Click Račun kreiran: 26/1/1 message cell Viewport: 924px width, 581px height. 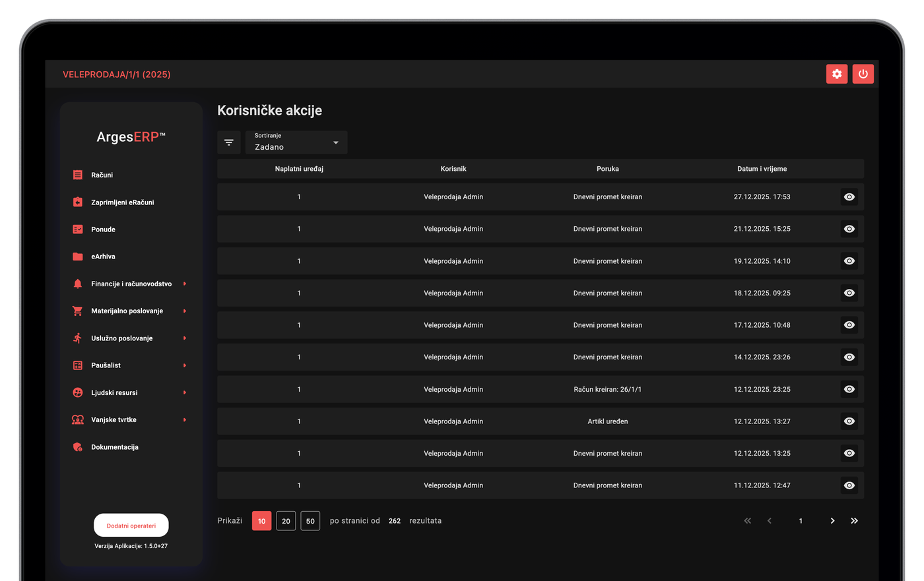[x=608, y=389]
